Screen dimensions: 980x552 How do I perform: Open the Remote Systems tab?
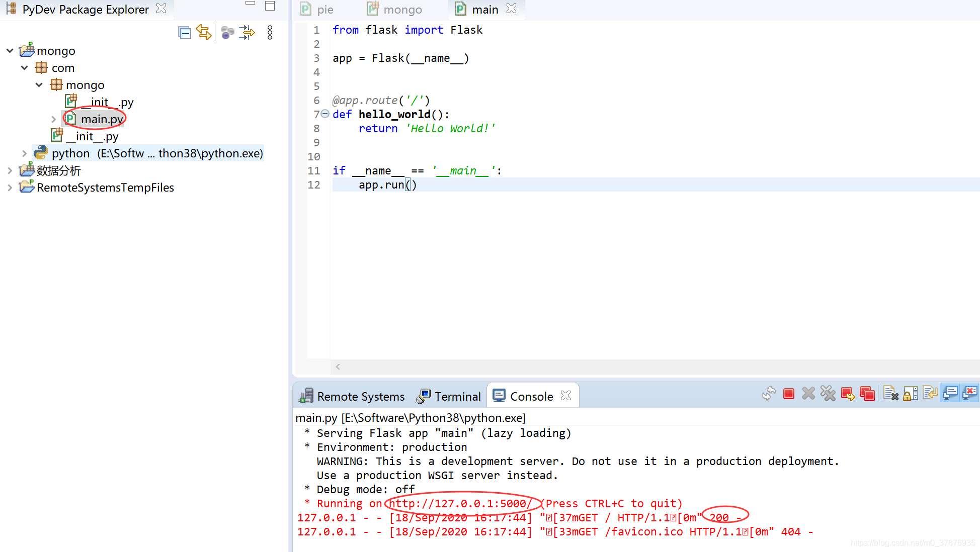(x=352, y=397)
